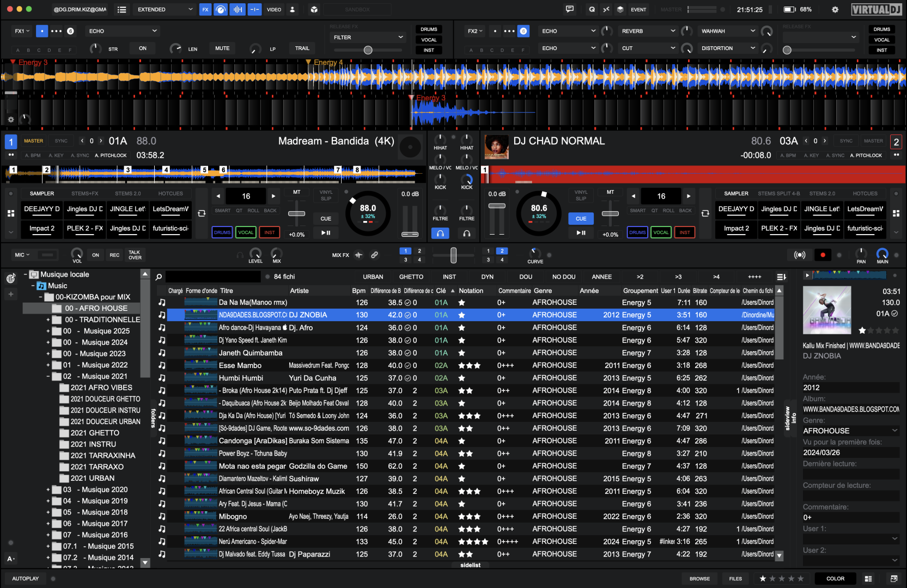Click the crossing arrows automix icon
The width and height of the screenshot is (907, 588).
pyautogui.click(x=606, y=9)
